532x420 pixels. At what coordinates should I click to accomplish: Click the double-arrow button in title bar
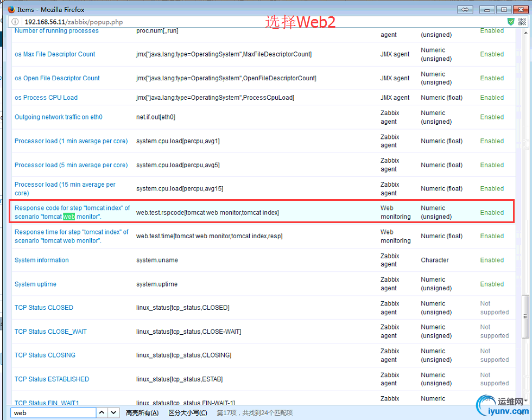465,10
